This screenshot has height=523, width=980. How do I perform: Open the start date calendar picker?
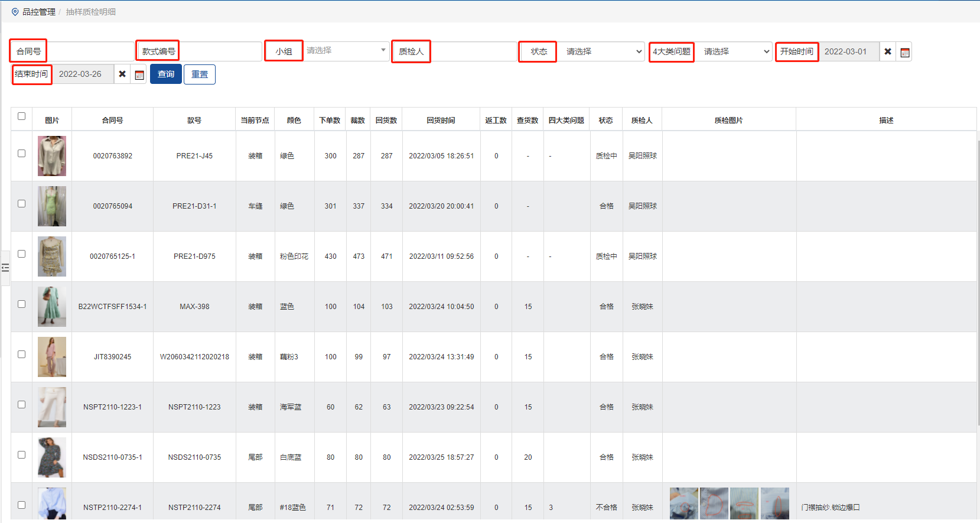[904, 52]
